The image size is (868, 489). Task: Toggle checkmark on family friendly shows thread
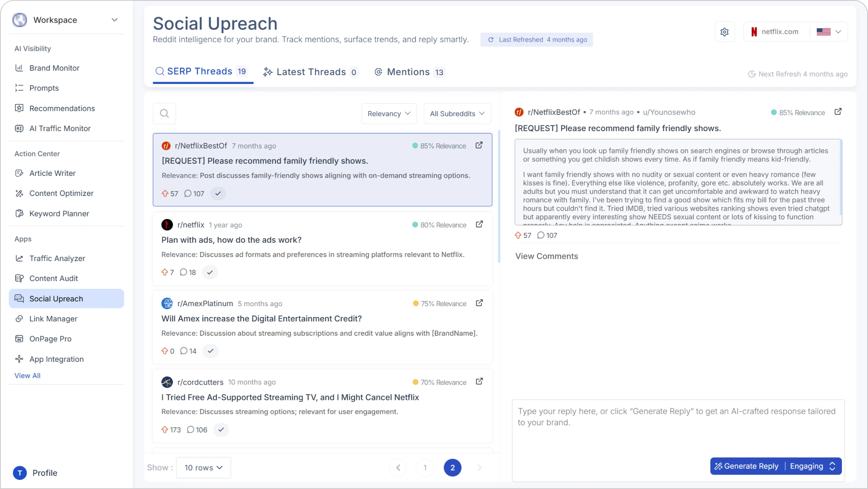click(218, 194)
